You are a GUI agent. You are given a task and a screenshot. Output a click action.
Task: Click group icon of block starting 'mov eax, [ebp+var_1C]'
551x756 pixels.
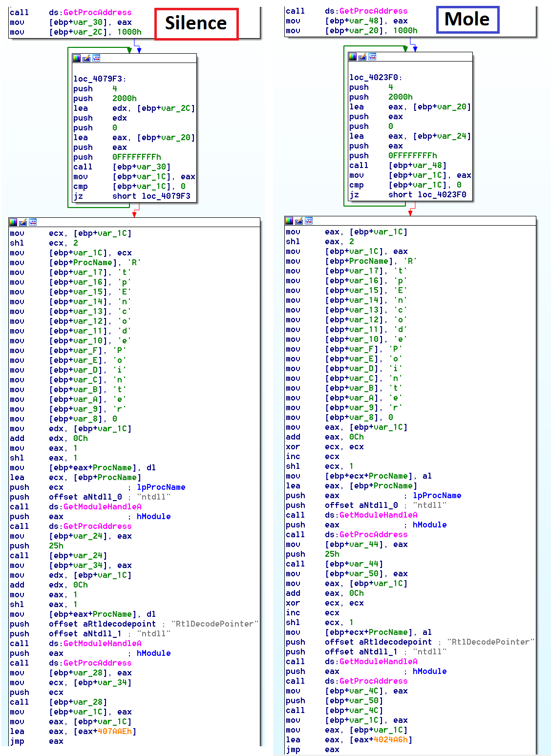[x=309, y=221]
